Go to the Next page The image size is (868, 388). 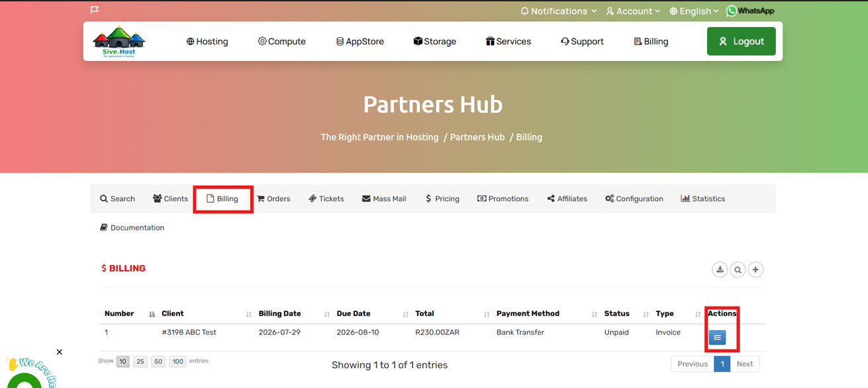click(745, 364)
